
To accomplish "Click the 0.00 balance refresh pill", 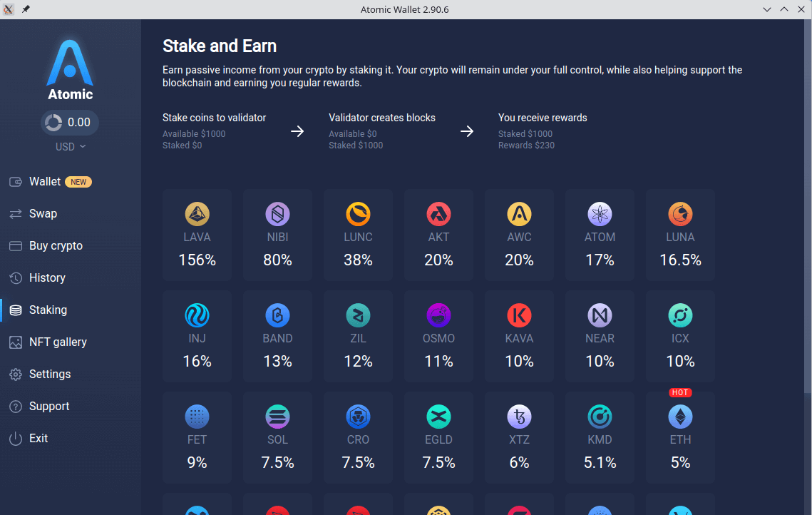I will click(x=69, y=122).
